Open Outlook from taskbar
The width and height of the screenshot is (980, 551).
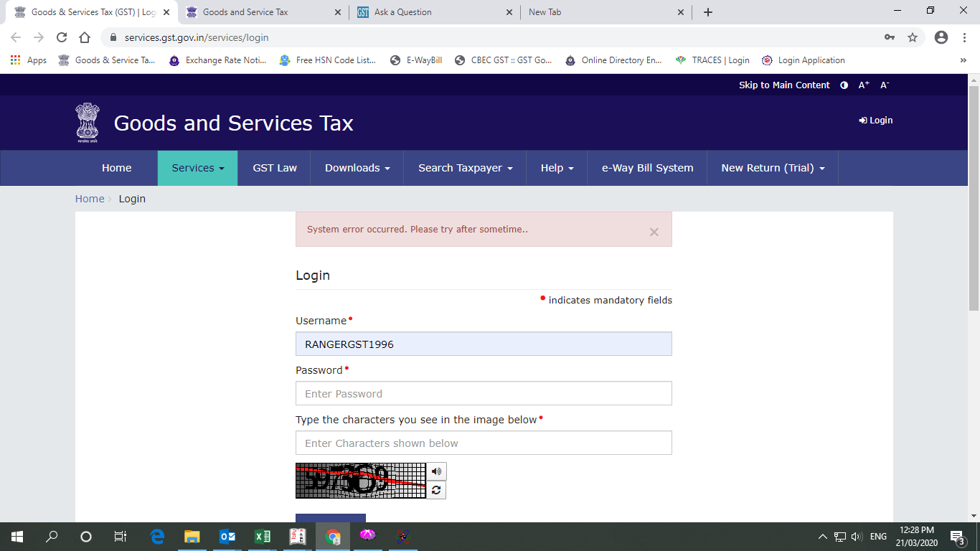(227, 537)
